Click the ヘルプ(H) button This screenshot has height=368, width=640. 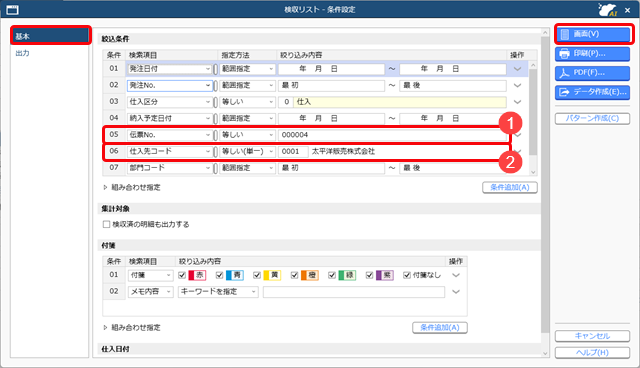pos(592,352)
